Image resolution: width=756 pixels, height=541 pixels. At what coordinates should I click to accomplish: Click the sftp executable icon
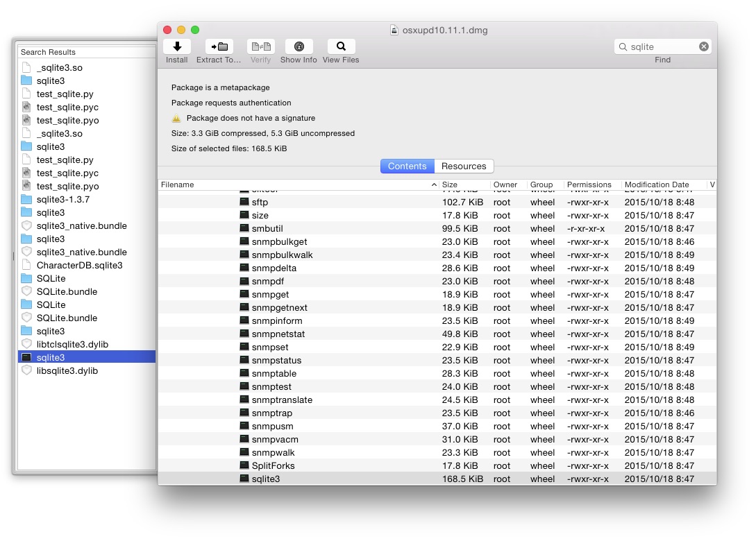tap(244, 202)
